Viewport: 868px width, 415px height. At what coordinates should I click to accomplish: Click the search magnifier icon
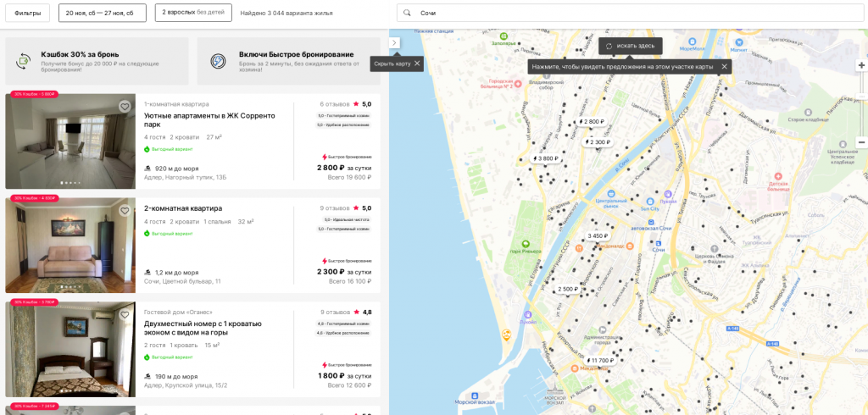[408, 13]
